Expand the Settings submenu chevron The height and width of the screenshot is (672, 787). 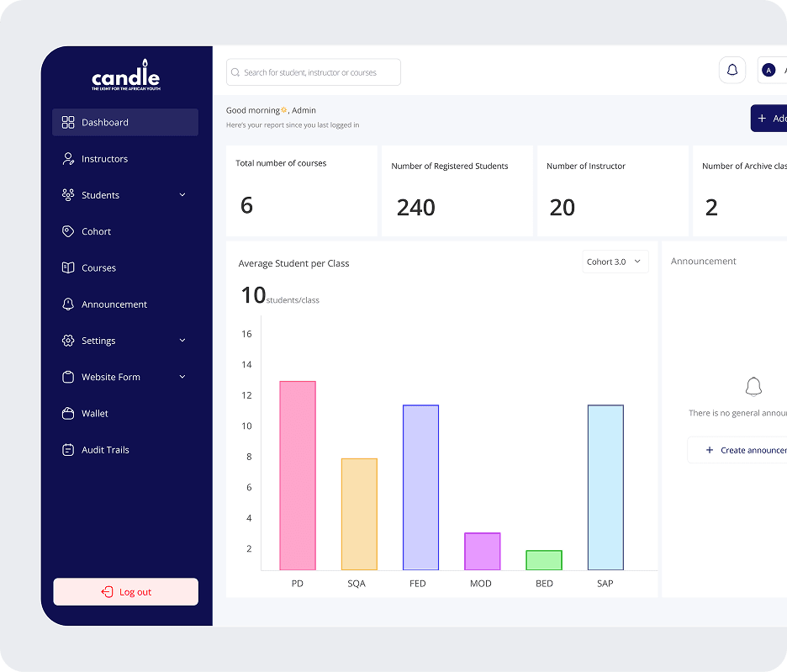click(182, 341)
